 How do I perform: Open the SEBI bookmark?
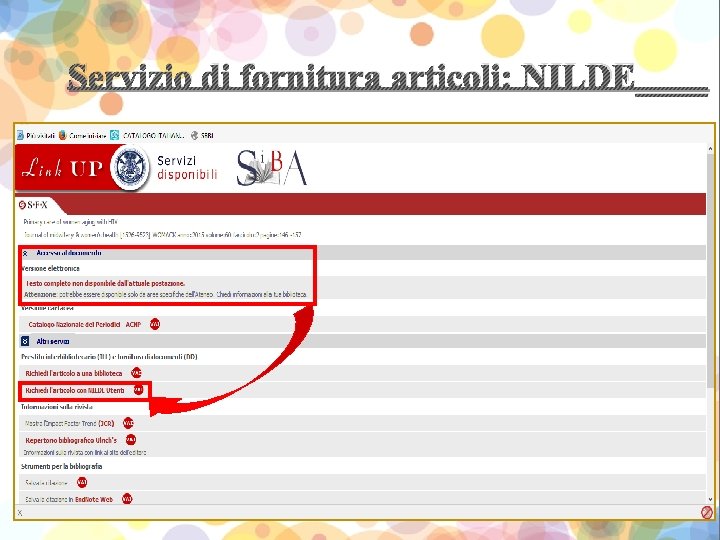tap(202, 135)
